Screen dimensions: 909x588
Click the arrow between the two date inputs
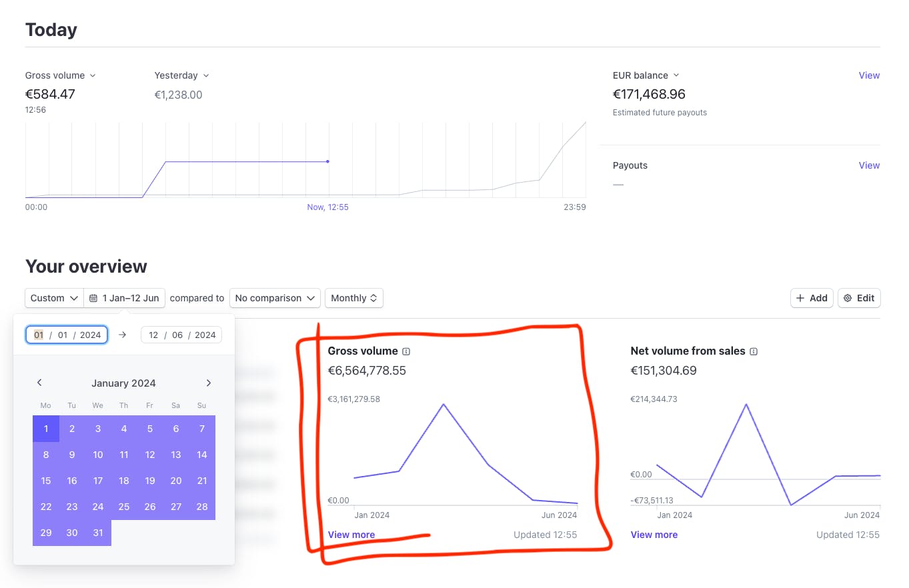tap(123, 334)
